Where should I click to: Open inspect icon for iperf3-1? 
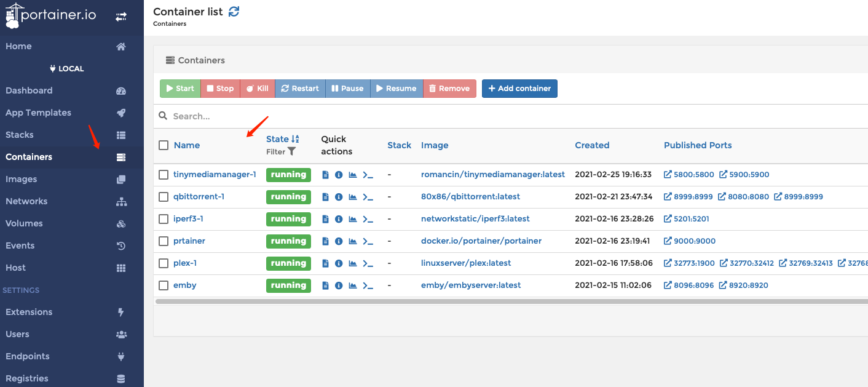(x=339, y=219)
